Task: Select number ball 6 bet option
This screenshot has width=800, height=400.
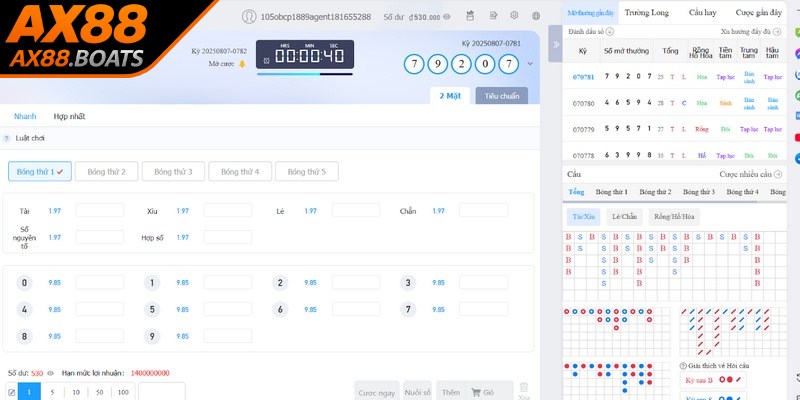Action: pos(280,309)
